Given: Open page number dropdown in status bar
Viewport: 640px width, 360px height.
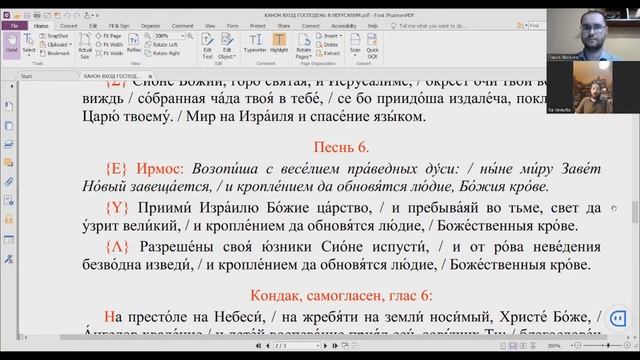Looking at the screenshot, I should click(x=318, y=346).
